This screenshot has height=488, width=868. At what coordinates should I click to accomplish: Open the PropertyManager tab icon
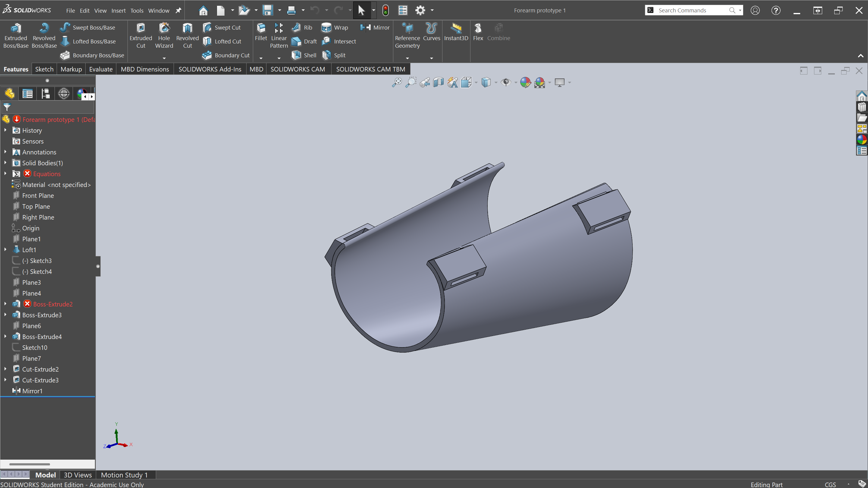tap(27, 93)
